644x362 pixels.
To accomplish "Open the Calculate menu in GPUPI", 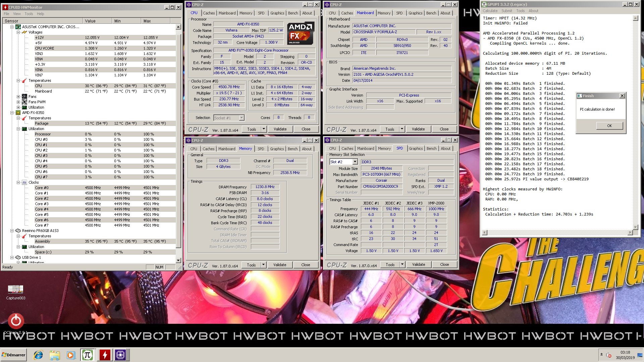I will point(490,11).
